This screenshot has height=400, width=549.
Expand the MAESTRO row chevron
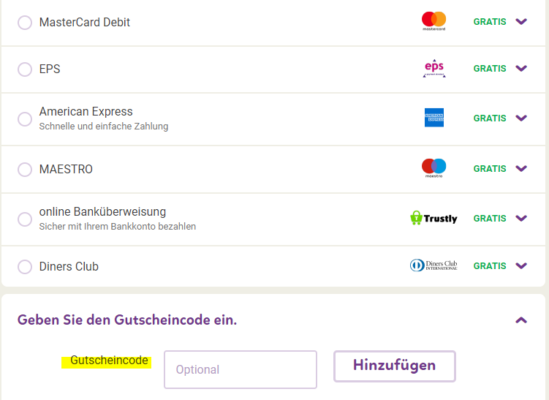(x=521, y=168)
